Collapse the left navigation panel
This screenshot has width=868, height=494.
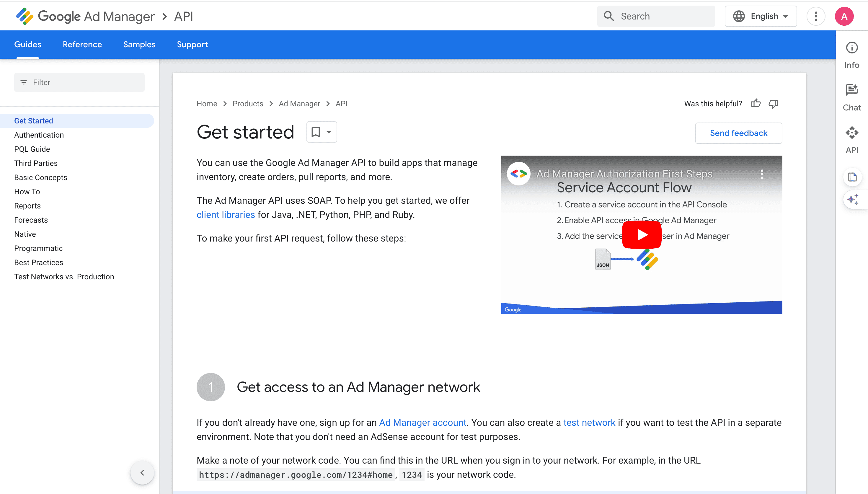click(142, 473)
